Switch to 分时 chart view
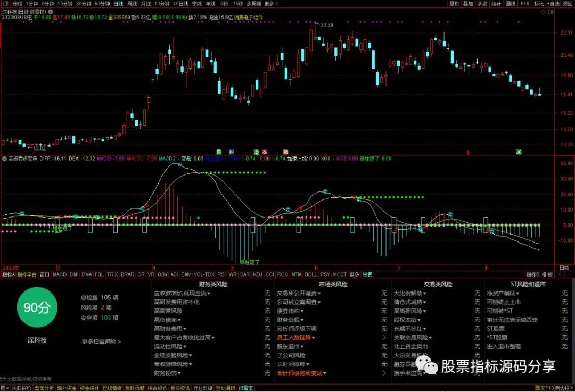Viewport: 575px width, 392px height. (x=17, y=3)
